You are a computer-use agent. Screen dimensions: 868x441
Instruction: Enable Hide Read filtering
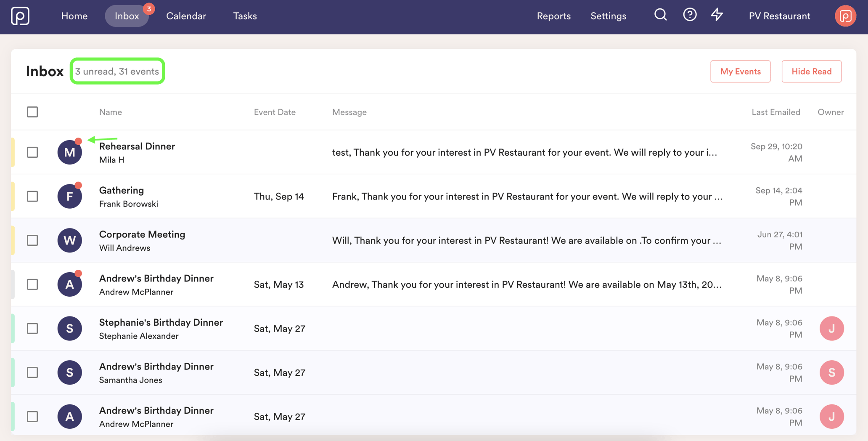point(811,71)
